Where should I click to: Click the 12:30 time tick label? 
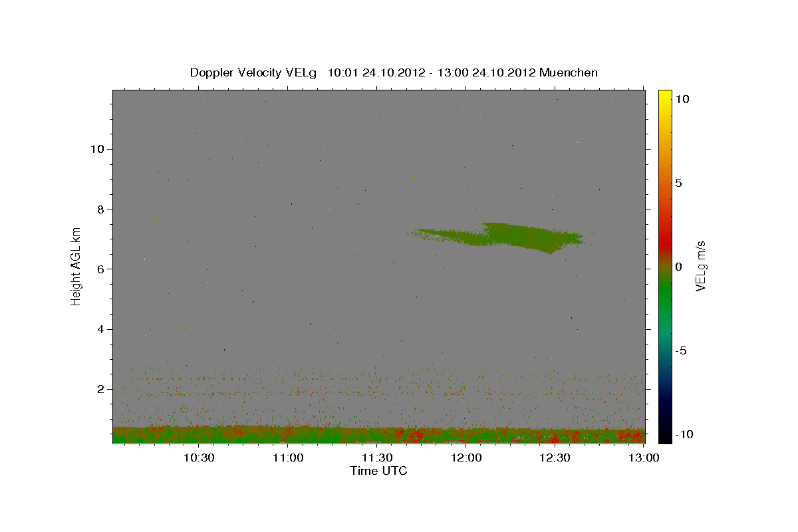555,458
